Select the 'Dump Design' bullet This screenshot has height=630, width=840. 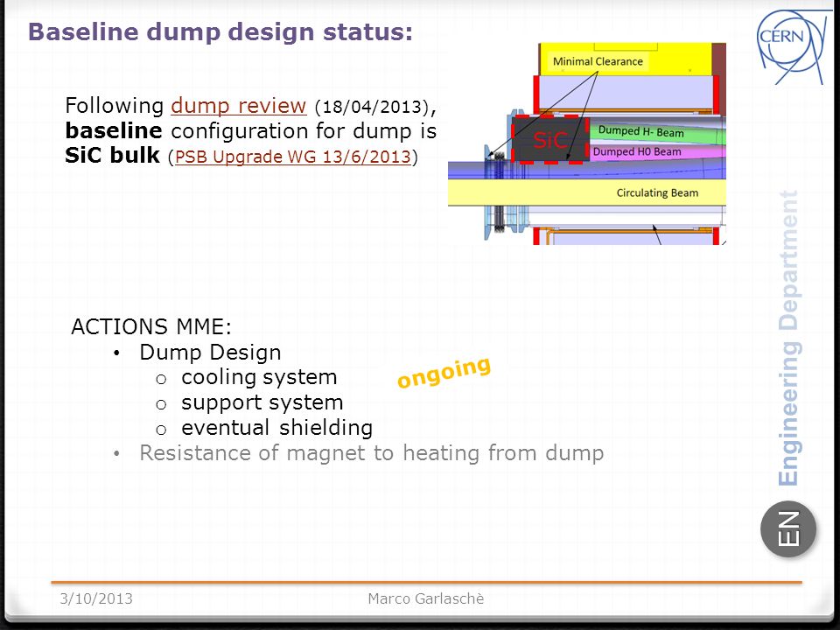pyautogui.click(x=210, y=353)
